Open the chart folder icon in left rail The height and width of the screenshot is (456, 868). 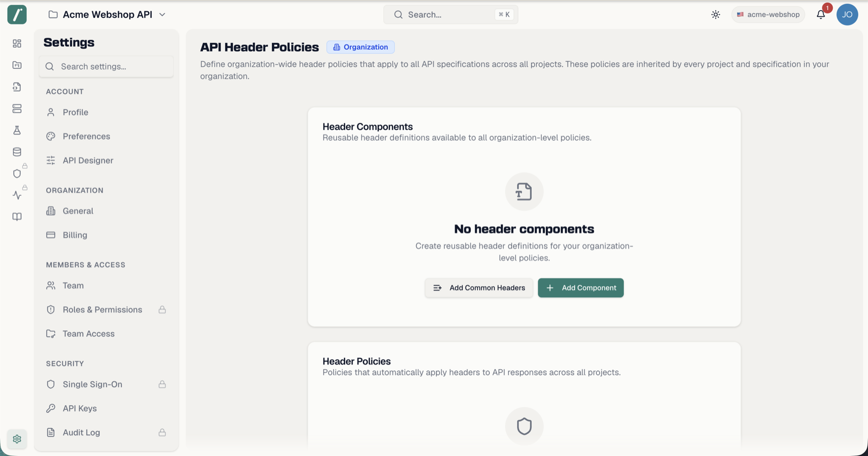coord(17,65)
